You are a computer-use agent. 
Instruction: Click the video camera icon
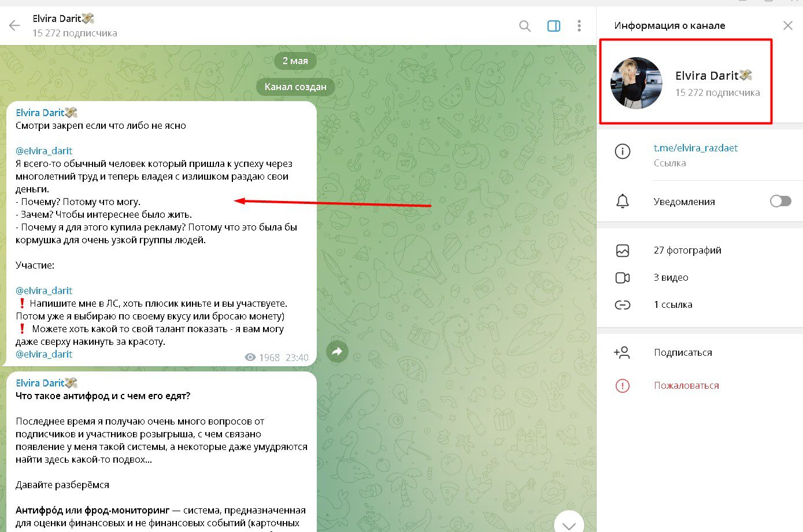(x=623, y=278)
